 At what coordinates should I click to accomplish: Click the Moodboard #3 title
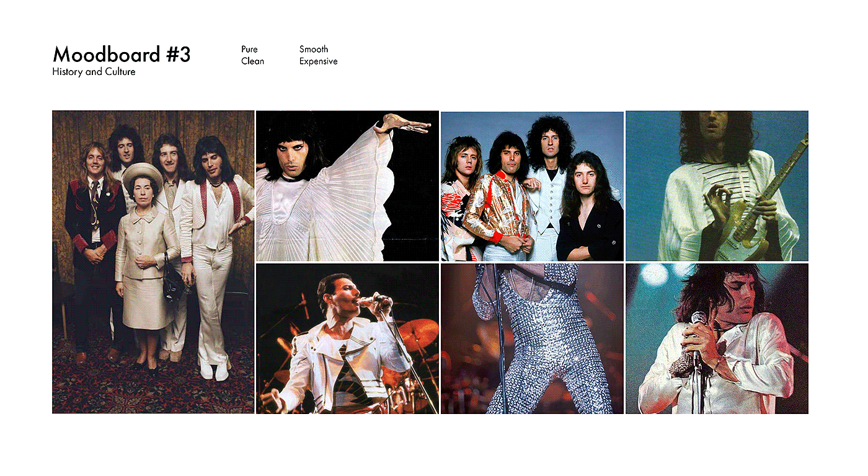point(122,54)
